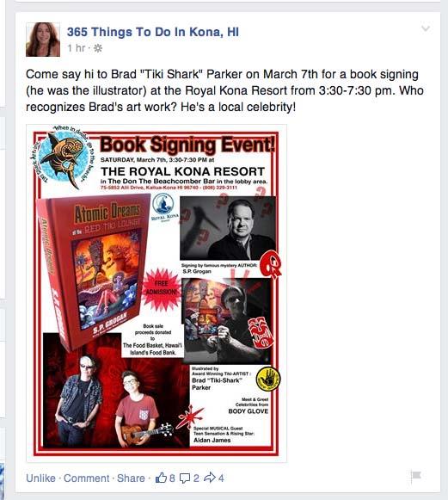This screenshot has width=448, height=500.
Task: Click the S.P. Grogan author photo
Action: (x=228, y=228)
